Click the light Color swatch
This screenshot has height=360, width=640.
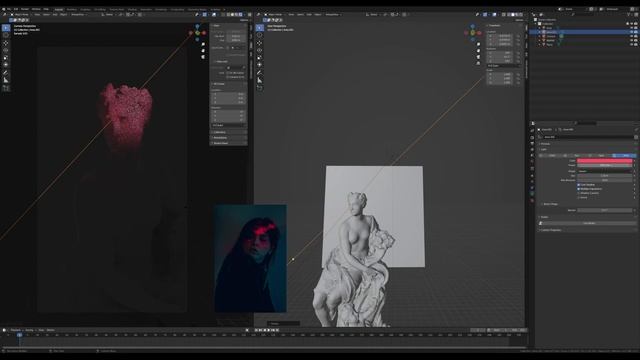(604, 160)
